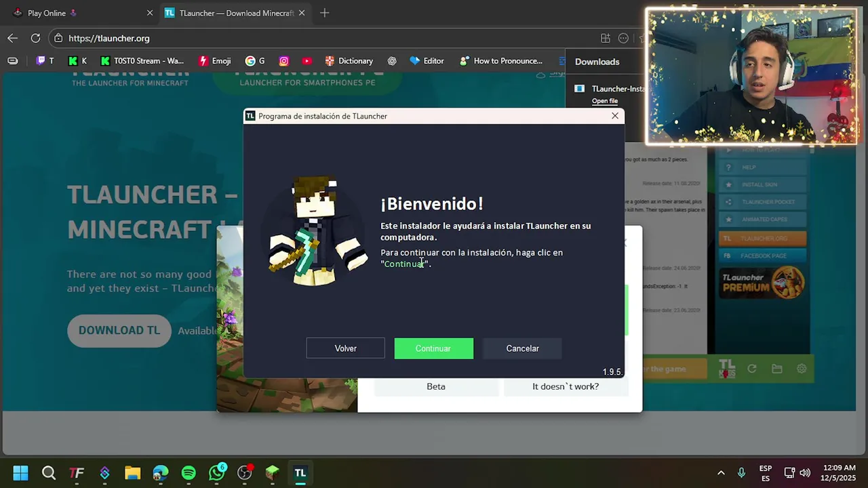Open a new browser tab
Viewport: 868px width, 488px height.
(x=324, y=13)
